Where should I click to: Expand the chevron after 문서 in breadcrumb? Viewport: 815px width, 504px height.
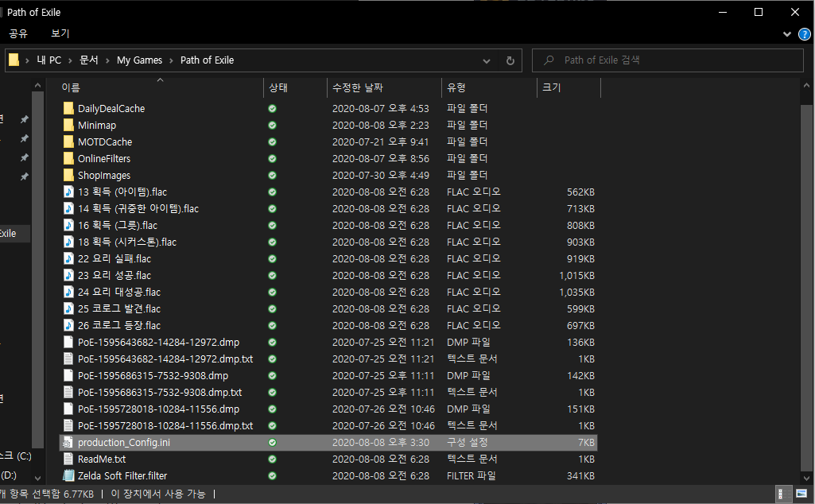point(107,60)
